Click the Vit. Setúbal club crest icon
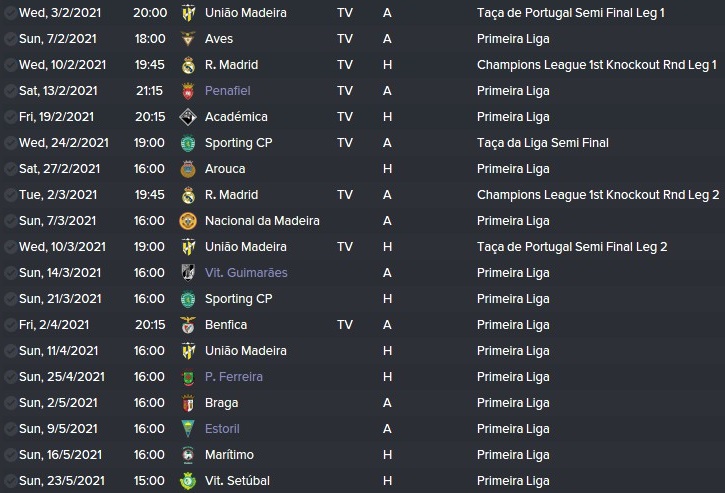 [188, 481]
